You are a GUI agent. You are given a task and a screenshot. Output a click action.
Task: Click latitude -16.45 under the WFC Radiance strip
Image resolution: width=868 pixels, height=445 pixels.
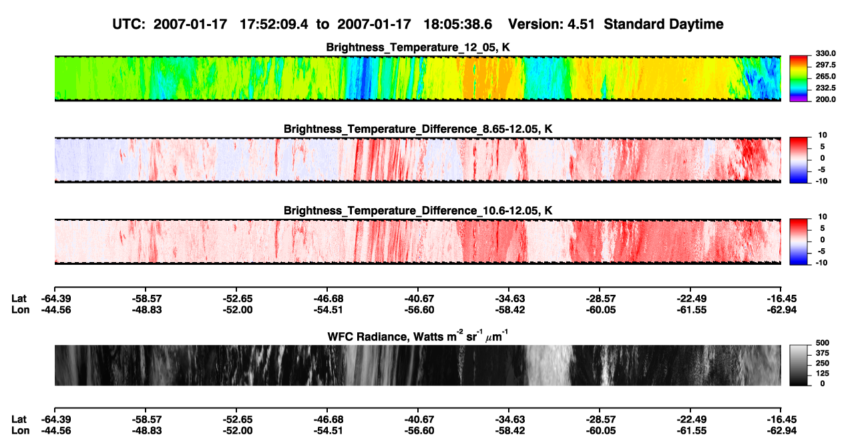[x=781, y=419]
